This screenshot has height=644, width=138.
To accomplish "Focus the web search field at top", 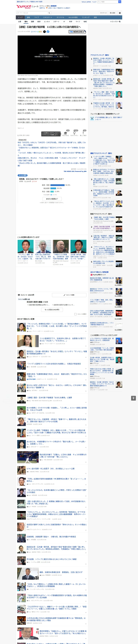I will (x=108, y=2).
